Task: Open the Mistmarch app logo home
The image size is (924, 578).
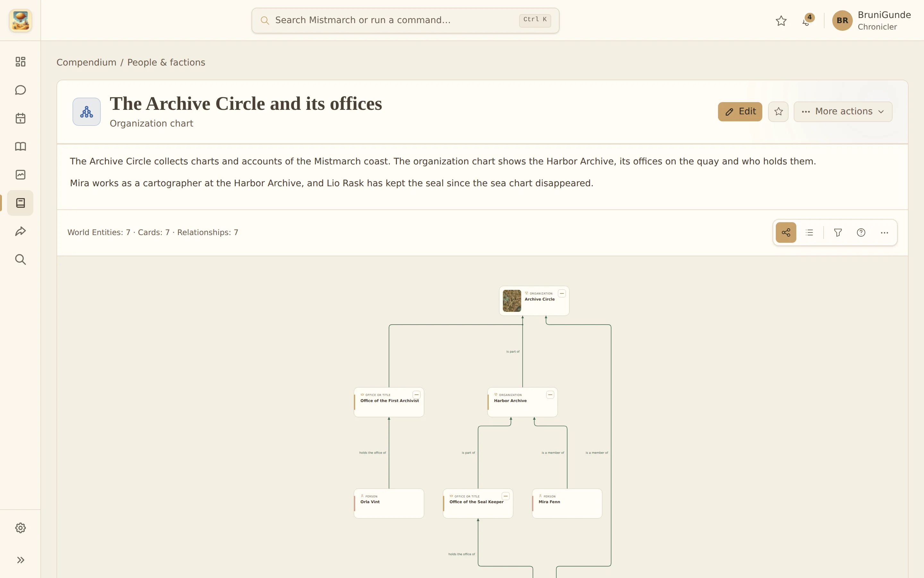Action: tap(20, 20)
